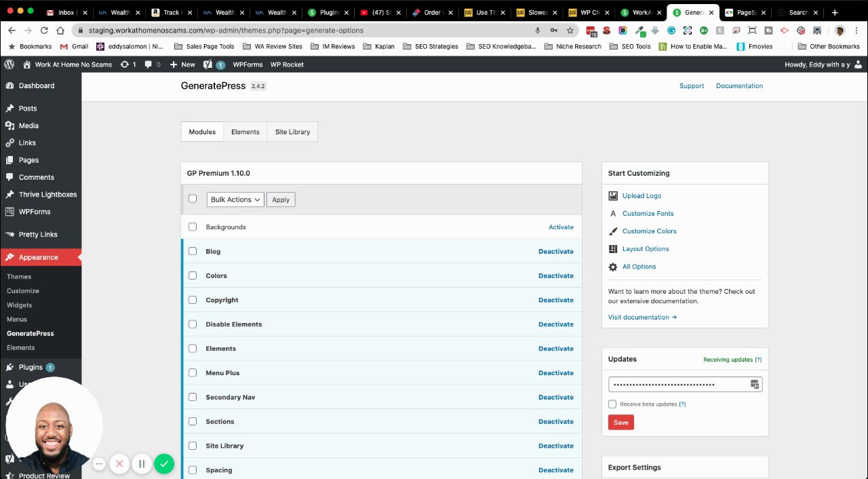Open the Dashboard sidebar item
Viewport: 868px width, 479px height.
tap(37, 85)
